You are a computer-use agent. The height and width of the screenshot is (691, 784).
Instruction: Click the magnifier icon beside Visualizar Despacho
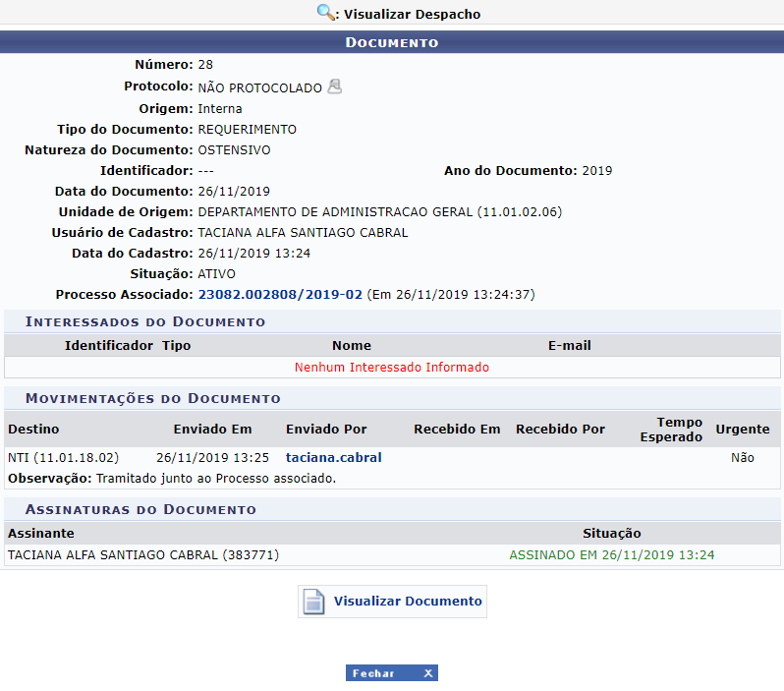[x=326, y=12]
